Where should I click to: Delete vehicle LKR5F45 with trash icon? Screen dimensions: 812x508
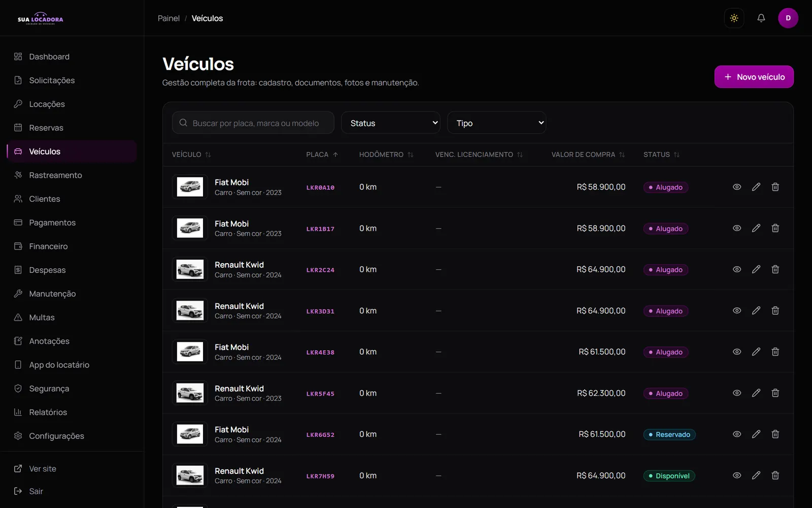775,393
